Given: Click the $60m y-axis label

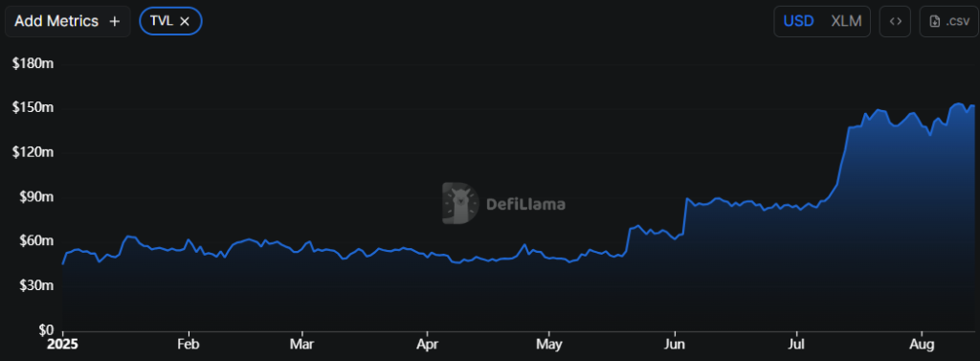Looking at the screenshot, I should coord(36,241).
